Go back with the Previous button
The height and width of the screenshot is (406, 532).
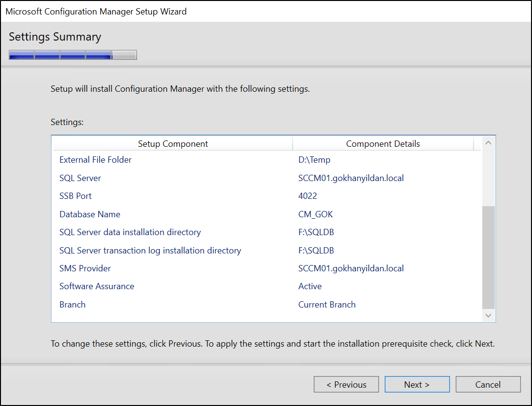(x=346, y=384)
